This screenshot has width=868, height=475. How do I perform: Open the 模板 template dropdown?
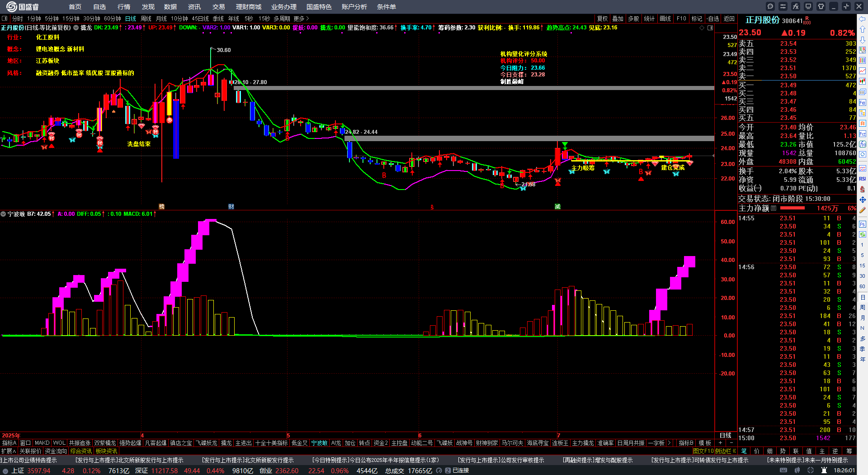(705, 443)
